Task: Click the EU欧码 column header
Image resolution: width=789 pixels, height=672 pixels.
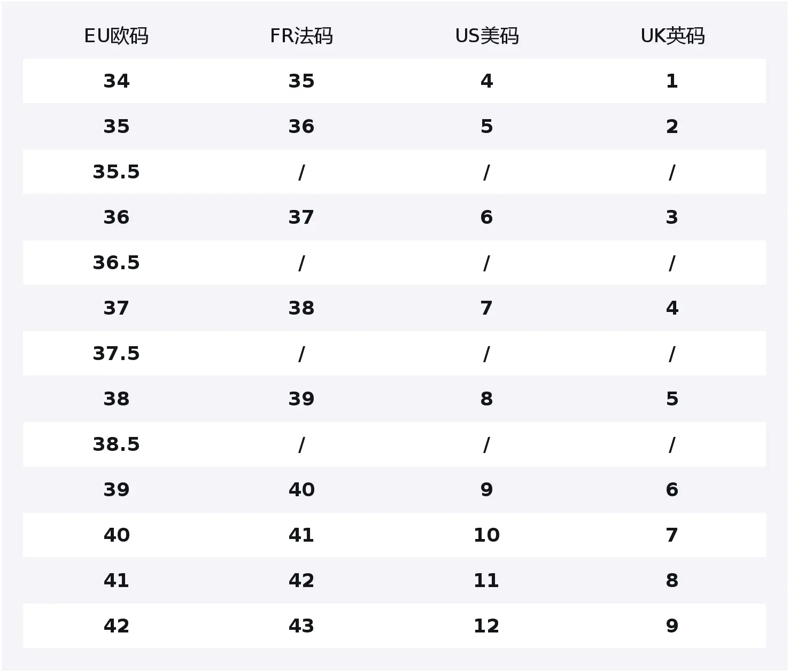Action: pyautogui.click(x=116, y=36)
